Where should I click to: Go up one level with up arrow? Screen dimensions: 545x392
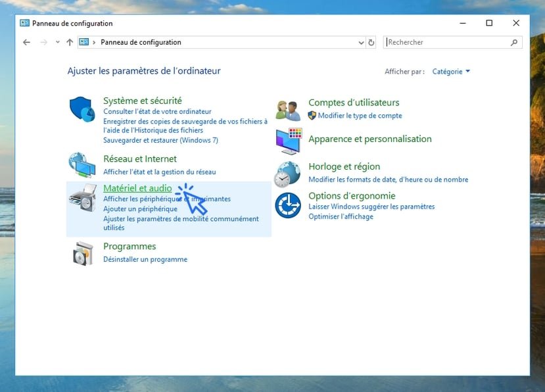[70, 43]
